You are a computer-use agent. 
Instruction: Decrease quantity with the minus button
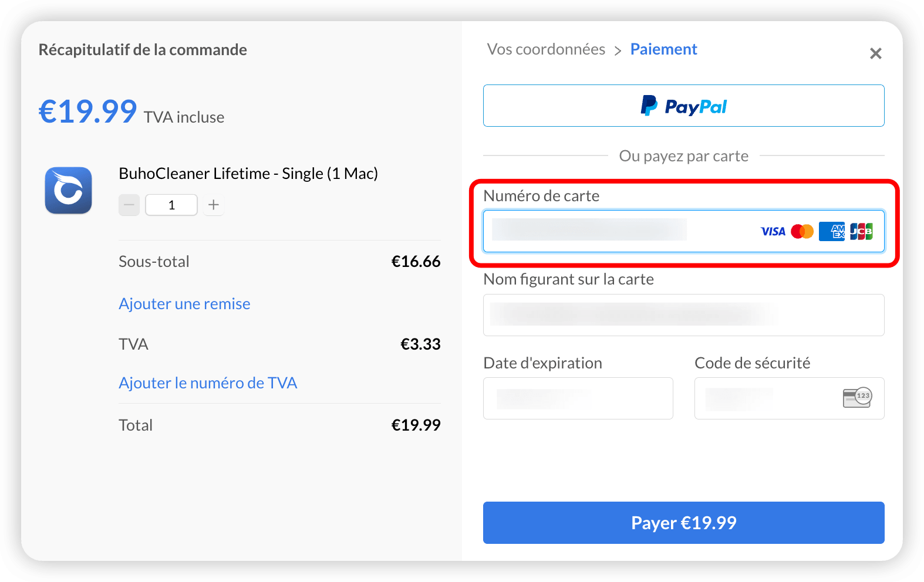click(x=129, y=205)
